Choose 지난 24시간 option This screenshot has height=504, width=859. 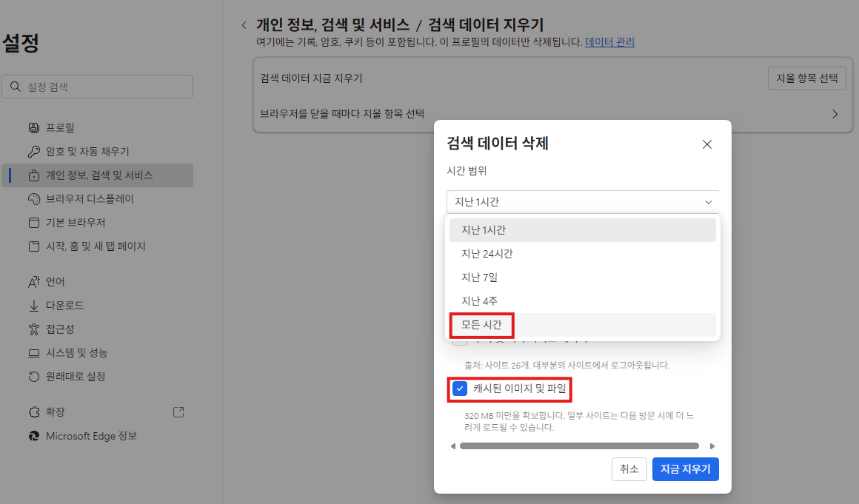487,254
